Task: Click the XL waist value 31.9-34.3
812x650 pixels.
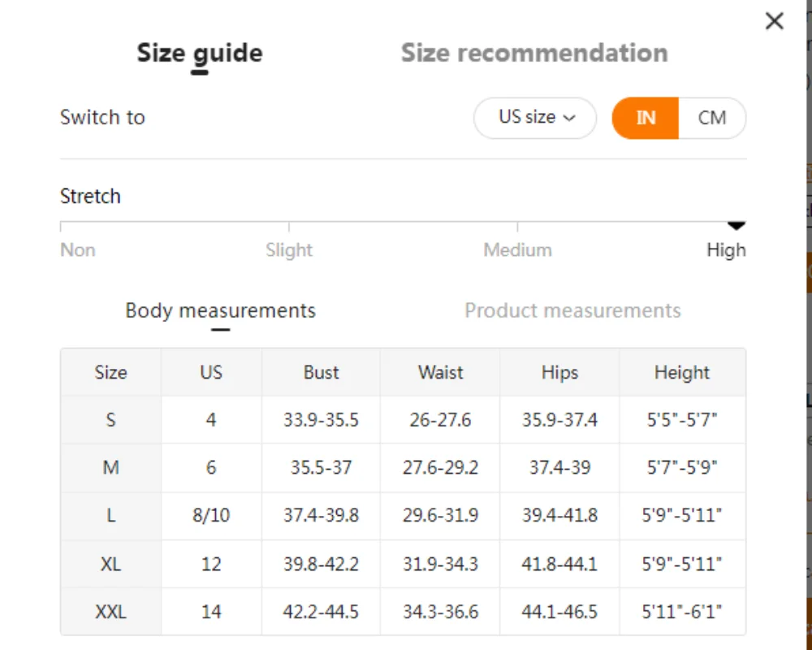Action: (440, 564)
